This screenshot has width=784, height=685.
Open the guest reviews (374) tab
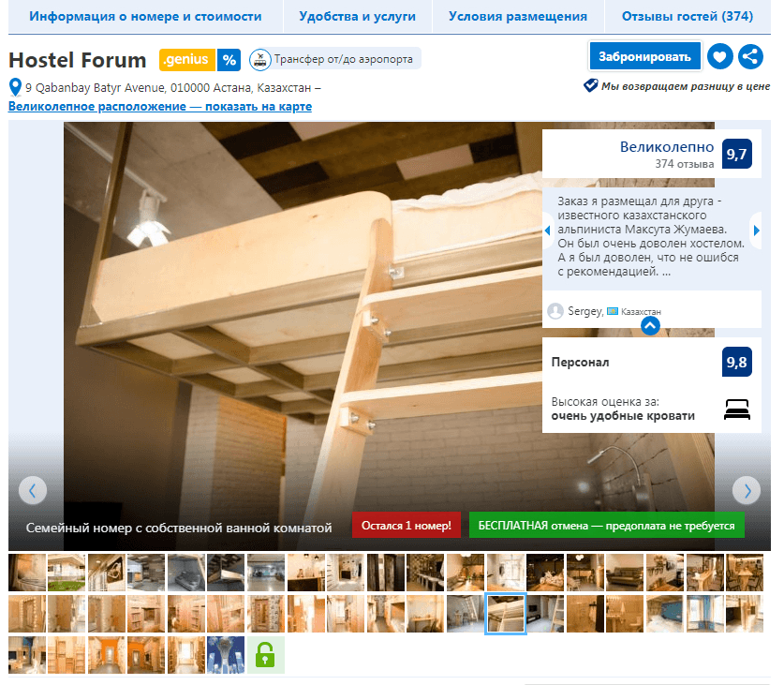tap(688, 17)
